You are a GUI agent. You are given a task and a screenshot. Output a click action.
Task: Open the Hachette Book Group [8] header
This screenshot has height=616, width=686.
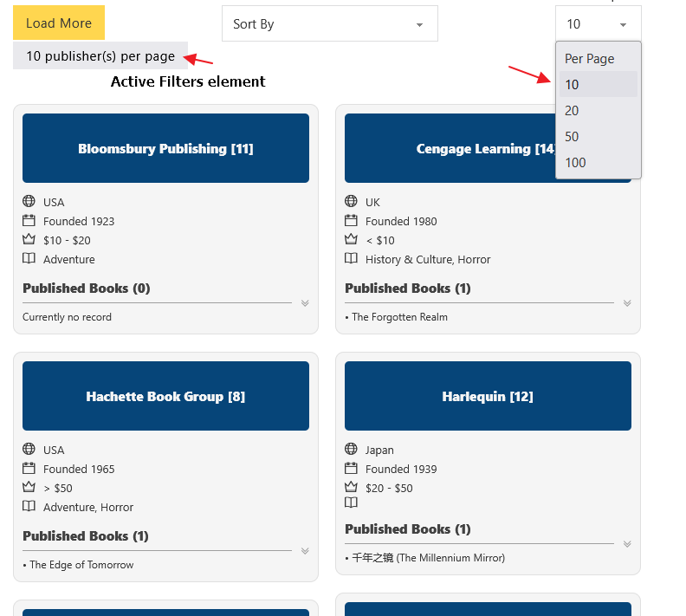pyautogui.click(x=165, y=397)
